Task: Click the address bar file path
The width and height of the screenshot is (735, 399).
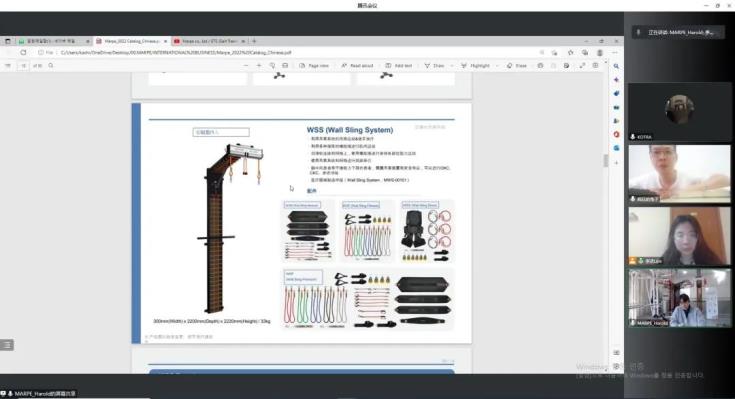Action: [176, 53]
